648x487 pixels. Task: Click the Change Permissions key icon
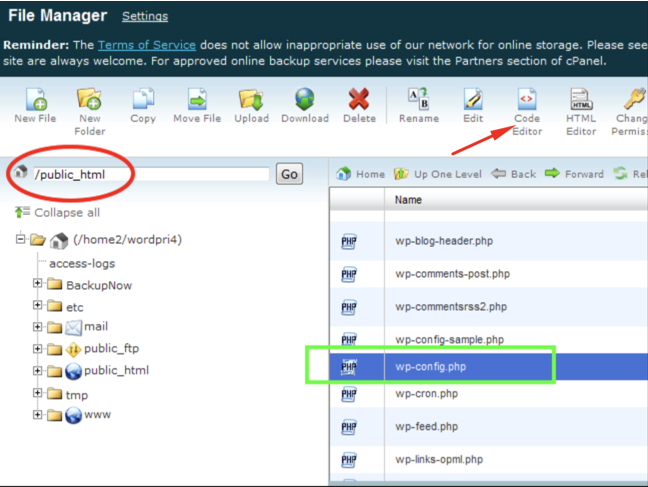click(x=635, y=98)
